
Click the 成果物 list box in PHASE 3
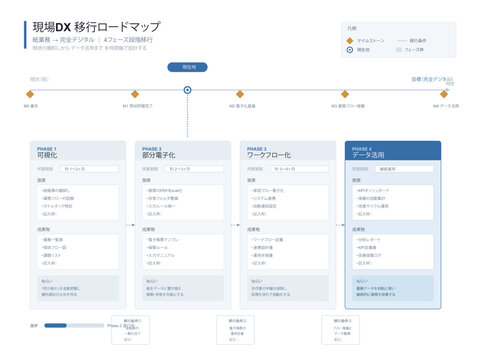click(x=288, y=252)
